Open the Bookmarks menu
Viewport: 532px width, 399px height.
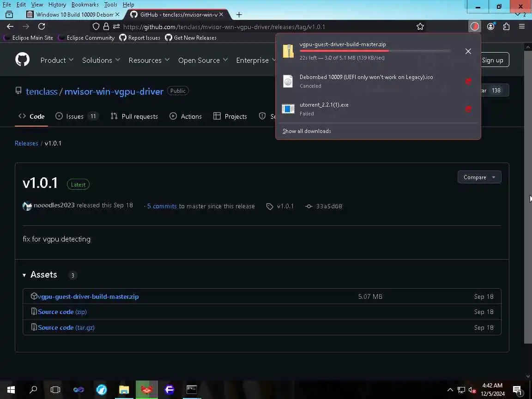click(85, 5)
